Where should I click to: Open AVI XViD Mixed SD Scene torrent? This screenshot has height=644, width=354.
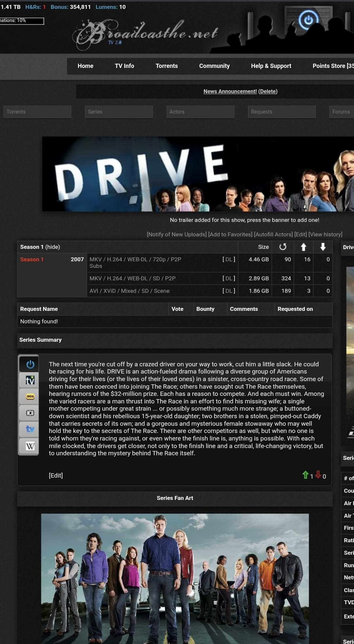[129, 291]
